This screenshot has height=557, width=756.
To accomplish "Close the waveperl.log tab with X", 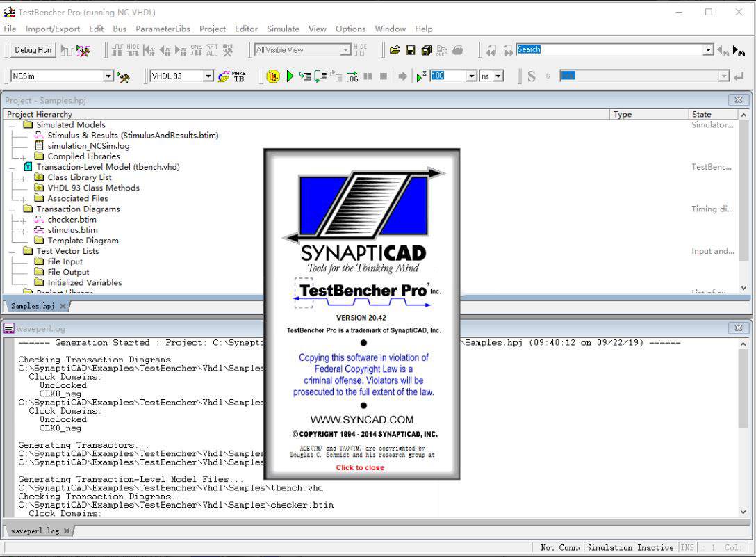I will [x=67, y=531].
